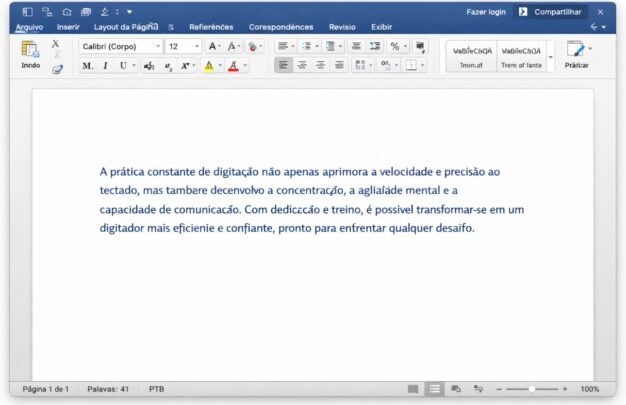
Task: Click the yellow highlight color button
Action: 208,66
